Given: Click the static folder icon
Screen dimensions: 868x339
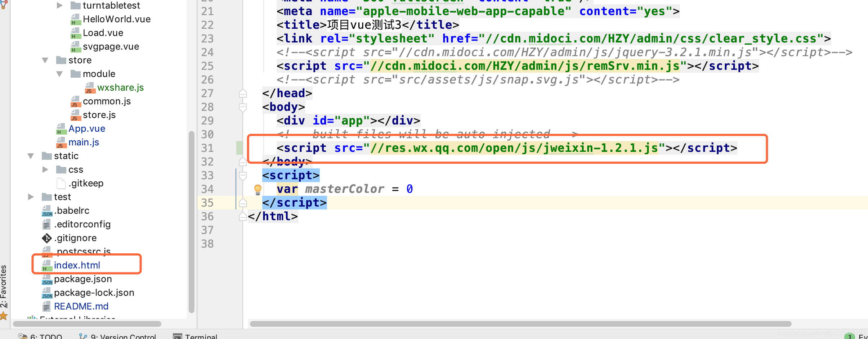Looking at the screenshot, I should pos(47,155).
